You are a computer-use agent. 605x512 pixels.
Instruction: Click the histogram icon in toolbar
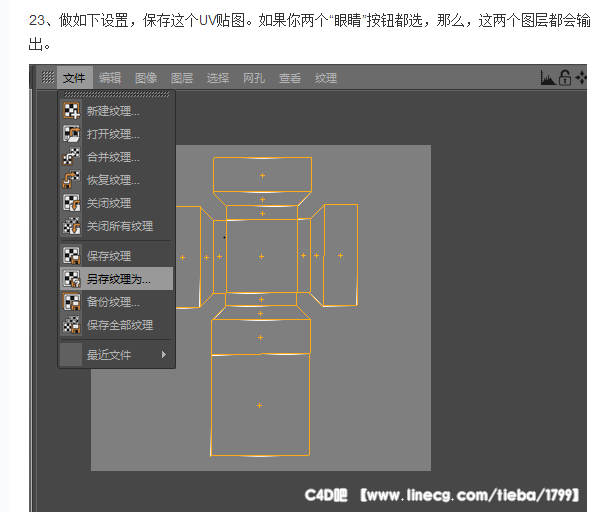coord(548,78)
